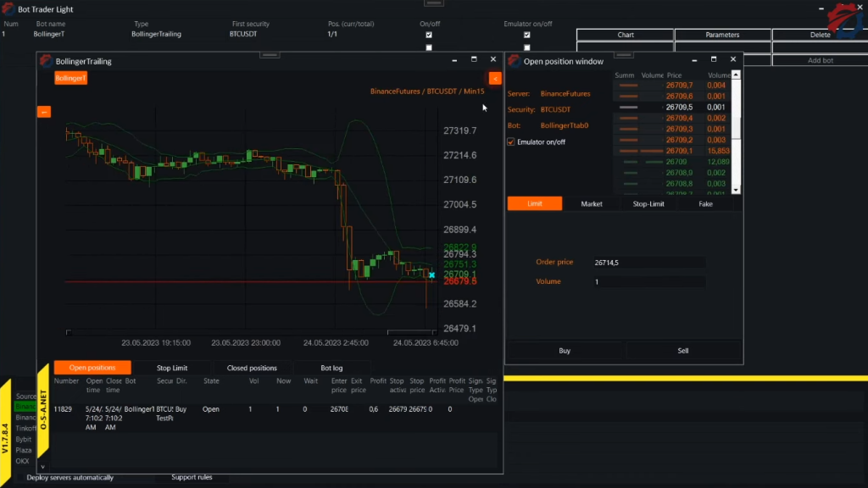Toggle the main Emulator on/off checkbox for bot 1
Image resolution: width=868 pixels, height=488 pixels.
[526, 35]
